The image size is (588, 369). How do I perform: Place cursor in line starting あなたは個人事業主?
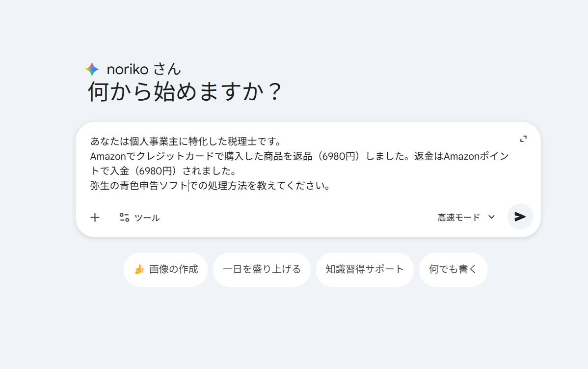[186, 142]
